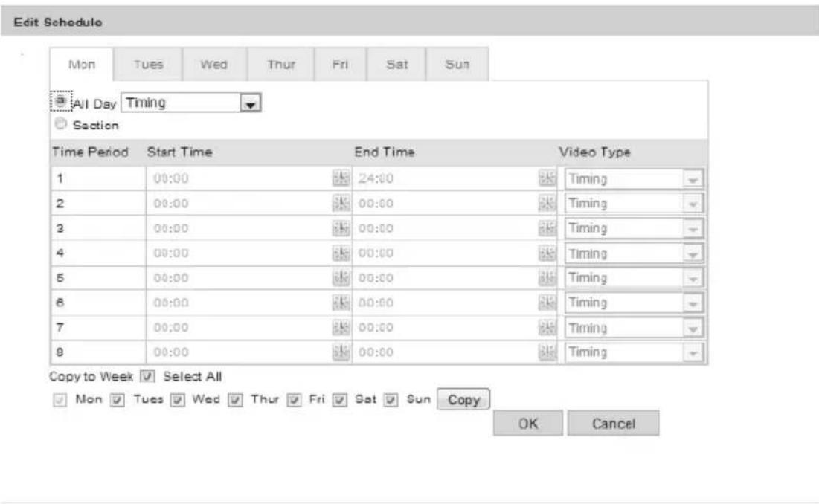
Task: Open time picker for period 4 start time
Action: click(341, 253)
